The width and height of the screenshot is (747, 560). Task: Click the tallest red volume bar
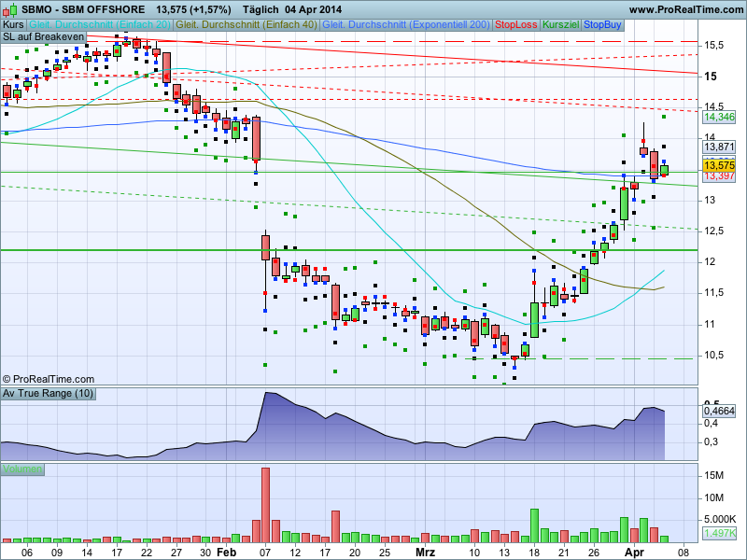coord(265,504)
